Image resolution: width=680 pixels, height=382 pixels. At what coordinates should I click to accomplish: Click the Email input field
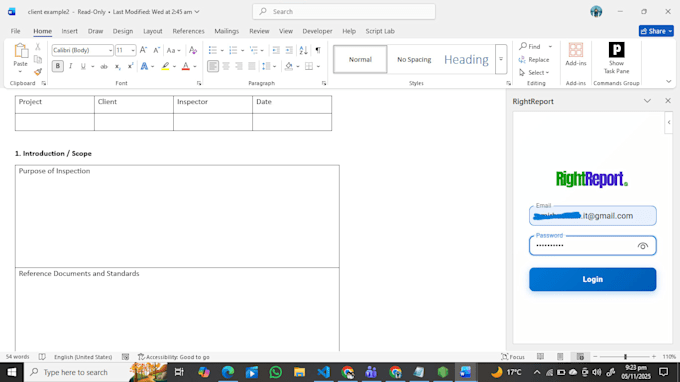click(592, 215)
